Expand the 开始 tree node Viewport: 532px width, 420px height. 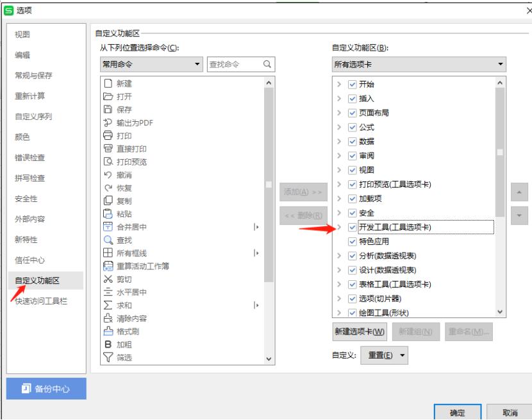coord(339,84)
